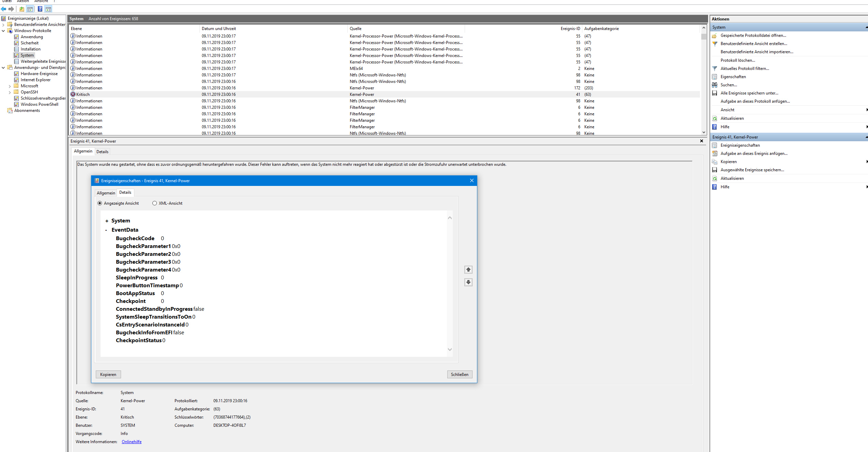Click funnel icon for Benutzerdefinierte Ansicht erstellen

[x=715, y=44]
